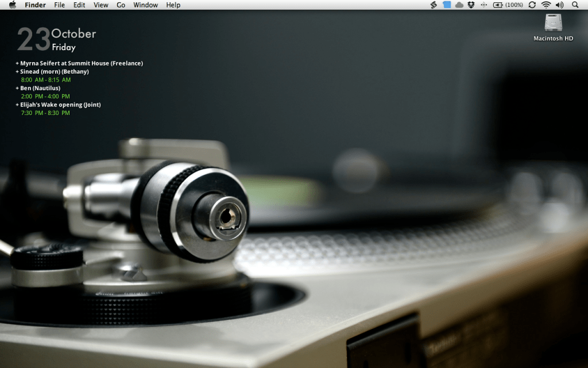This screenshot has width=588, height=368.
Task: Open the Help menu
Action: point(173,5)
